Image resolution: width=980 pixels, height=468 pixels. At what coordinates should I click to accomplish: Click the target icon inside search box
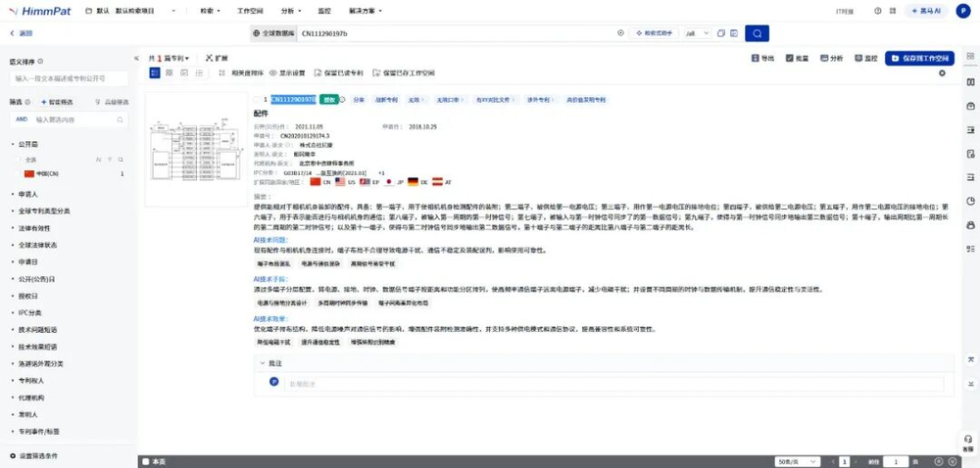pos(620,33)
